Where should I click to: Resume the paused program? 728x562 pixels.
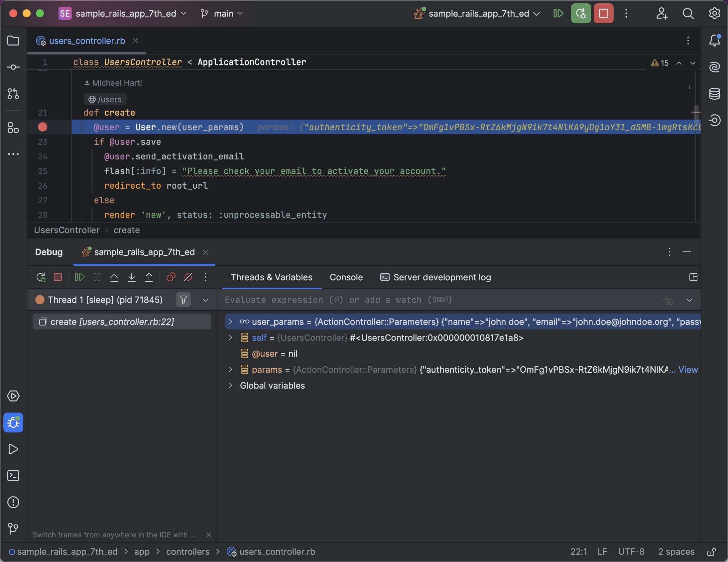point(79,277)
